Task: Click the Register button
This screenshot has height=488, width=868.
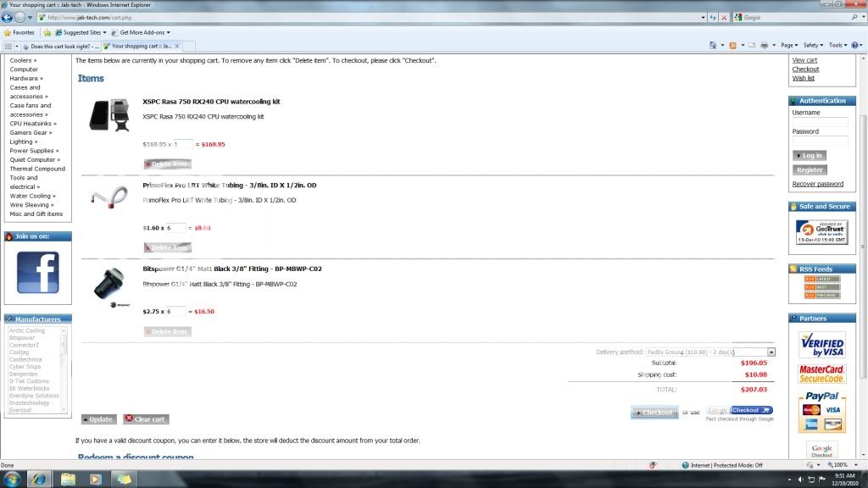Action: (810, 169)
